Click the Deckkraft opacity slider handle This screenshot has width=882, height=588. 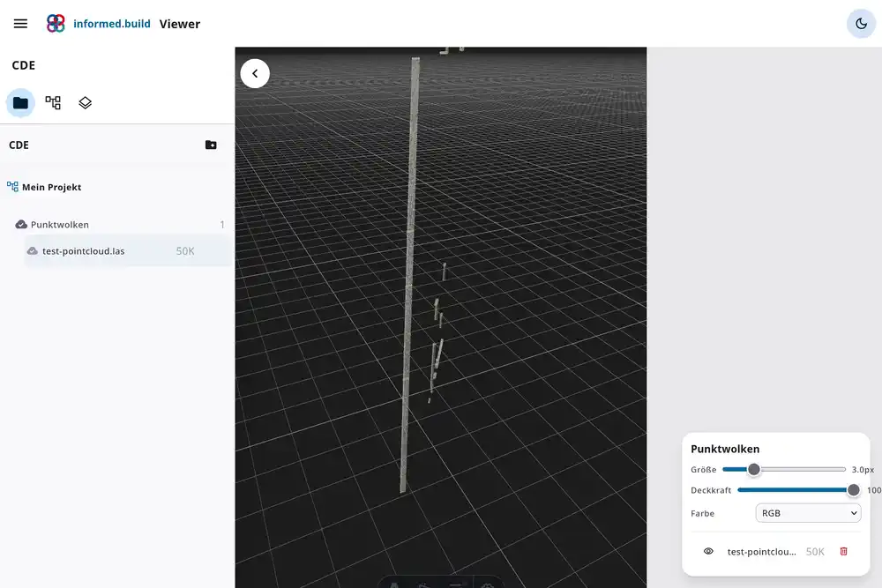pyautogui.click(x=853, y=490)
